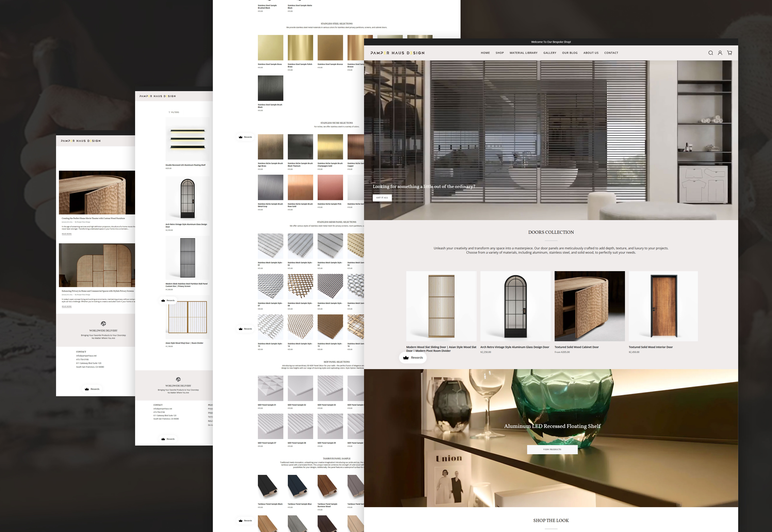
Task: Open MATERIAL LIBRARY in the navigation
Action: click(x=523, y=53)
